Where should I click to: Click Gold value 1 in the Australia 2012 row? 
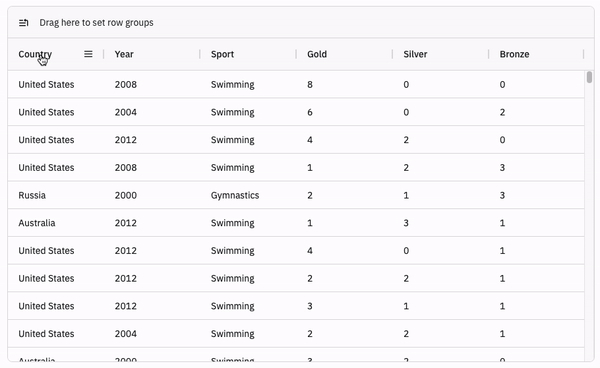coord(310,223)
